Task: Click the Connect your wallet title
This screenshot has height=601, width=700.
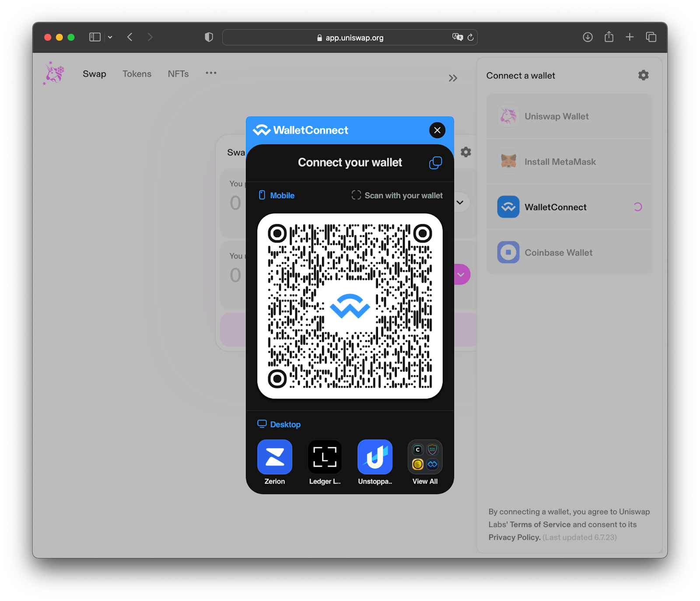Action: [x=350, y=162]
